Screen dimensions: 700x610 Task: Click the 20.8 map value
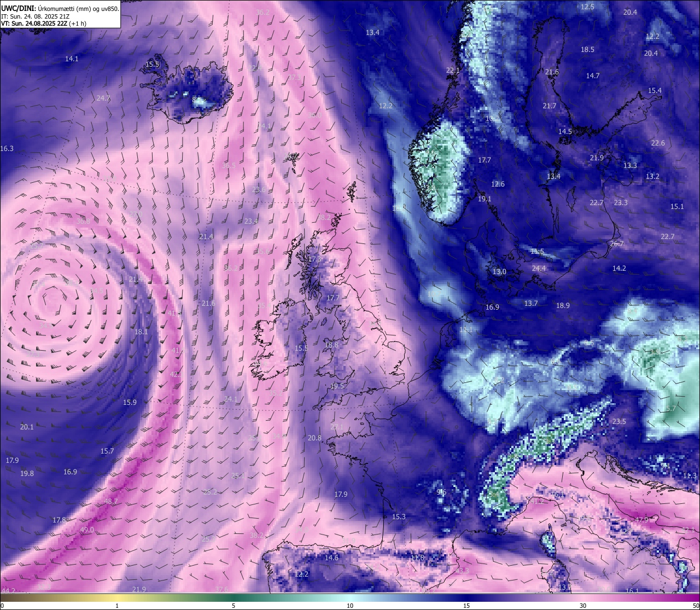coord(314,438)
